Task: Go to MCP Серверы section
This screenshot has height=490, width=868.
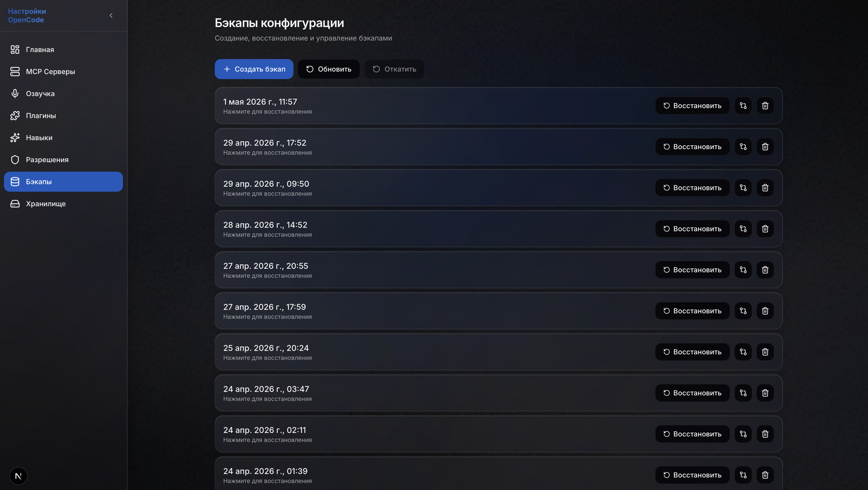Action: (63, 72)
